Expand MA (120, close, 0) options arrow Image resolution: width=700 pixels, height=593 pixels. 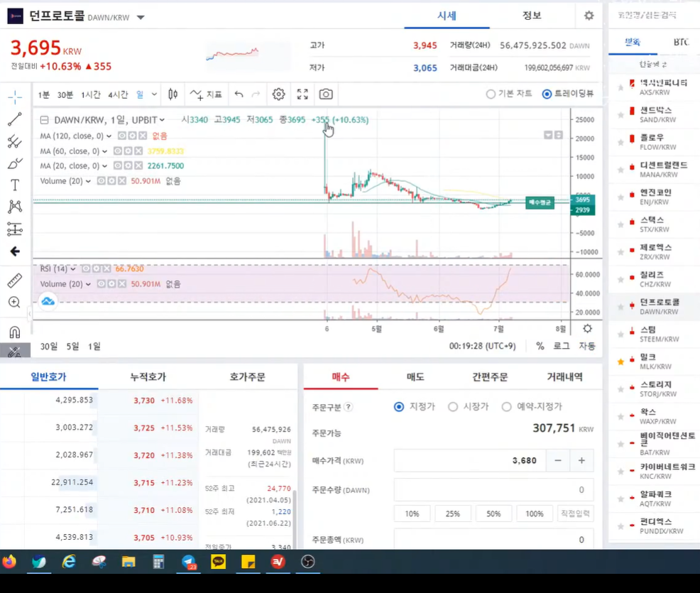coord(109,136)
